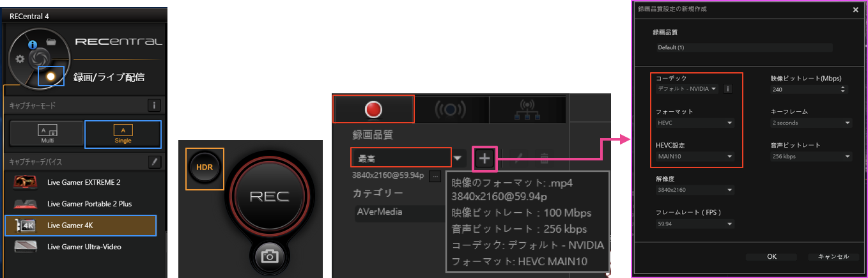The height and width of the screenshot is (278, 868).
Task: Open the HEVC設定 MAIN10 dropdown
Action: [x=694, y=156]
